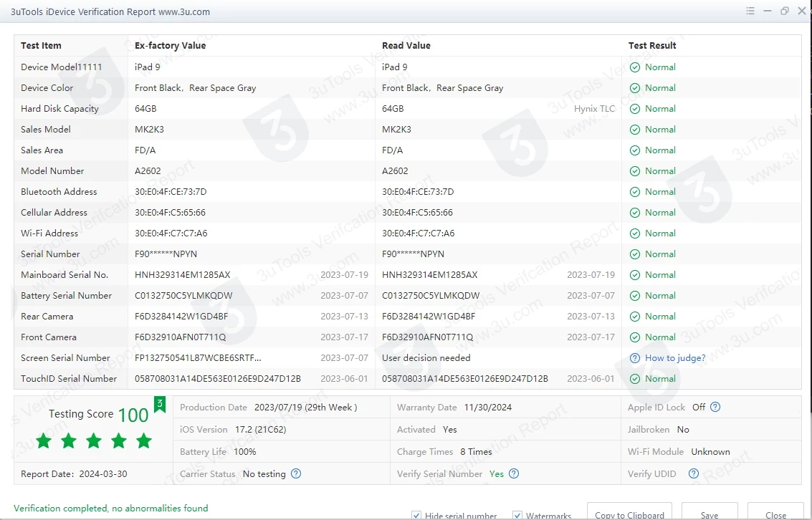Image resolution: width=812 pixels, height=520 pixels.
Task: Minimize the verification report window
Action: tap(768, 11)
